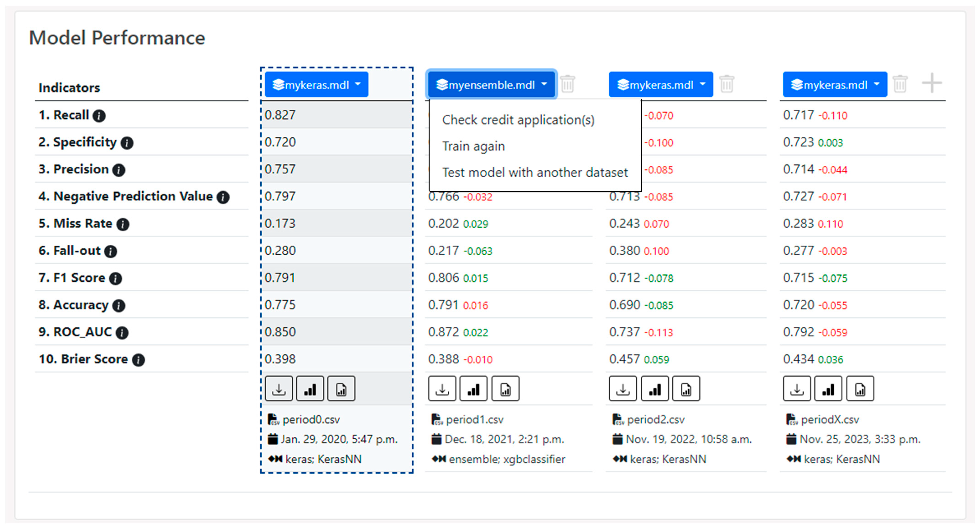This screenshot has width=980, height=527.
Task: Expand the first mykeras.mdl dropdown
Action: [x=317, y=84]
